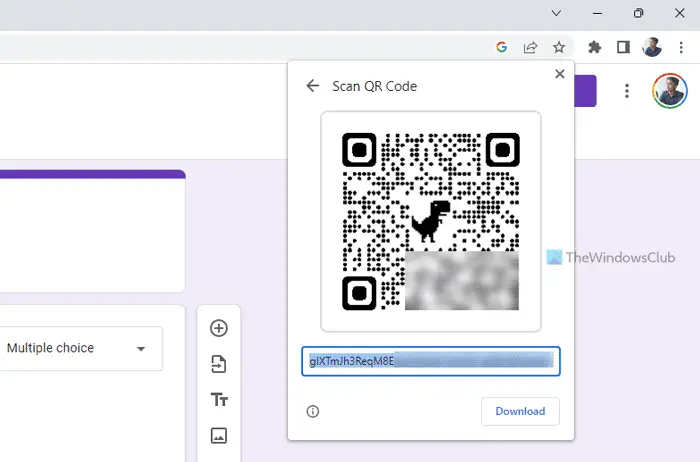
Task: Restore down the Chrome window
Action: click(x=638, y=13)
